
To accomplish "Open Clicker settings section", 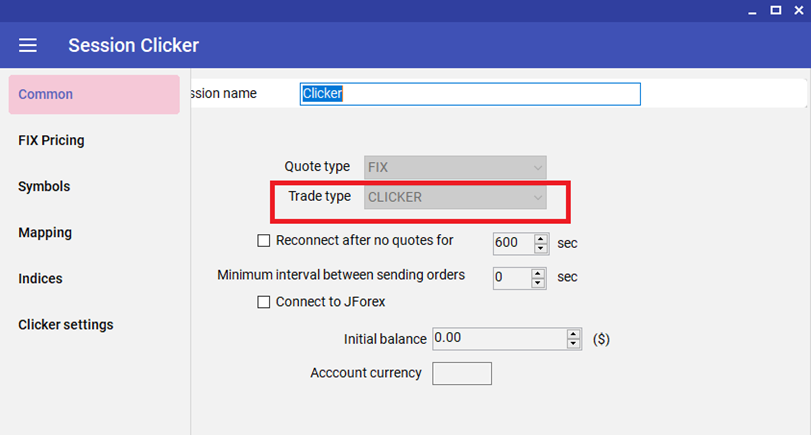I will pos(66,325).
